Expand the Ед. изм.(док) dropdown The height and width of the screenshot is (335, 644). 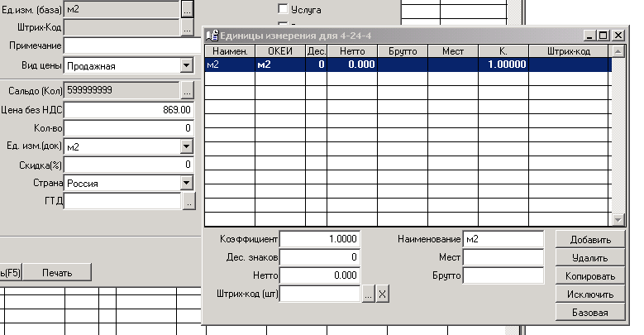coord(187,146)
